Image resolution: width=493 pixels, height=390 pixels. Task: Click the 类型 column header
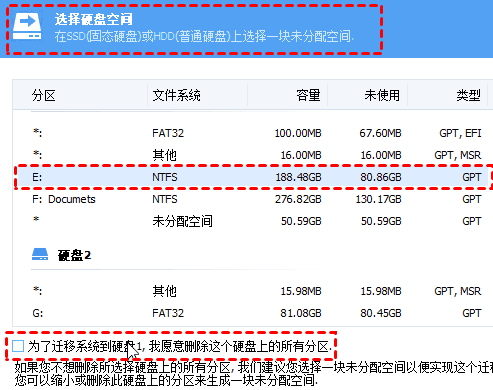[x=468, y=95]
